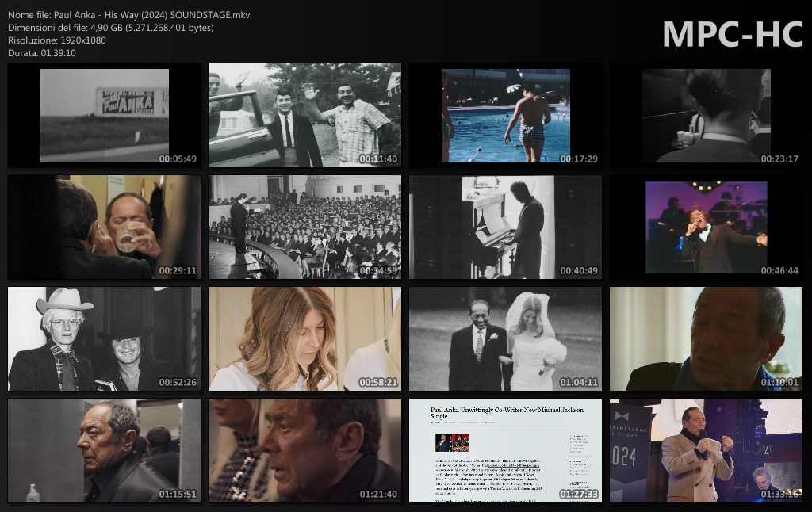Select the thumbnail of men waving by car
Screen dimensions: 812x512
pos(304,116)
